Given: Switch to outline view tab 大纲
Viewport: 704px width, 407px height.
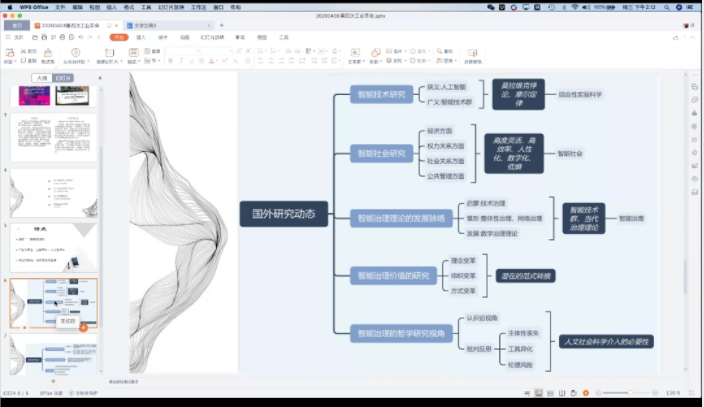Looking at the screenshot, I should [x=41, y=77].
